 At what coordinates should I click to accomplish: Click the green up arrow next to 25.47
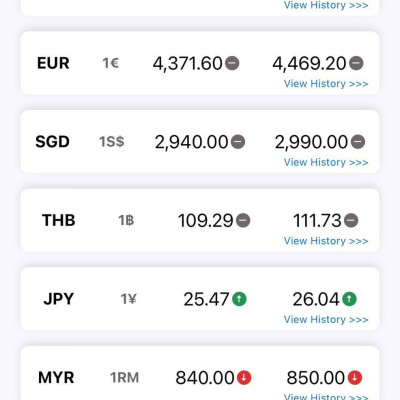pyautogui.click(x=239, y=299)
